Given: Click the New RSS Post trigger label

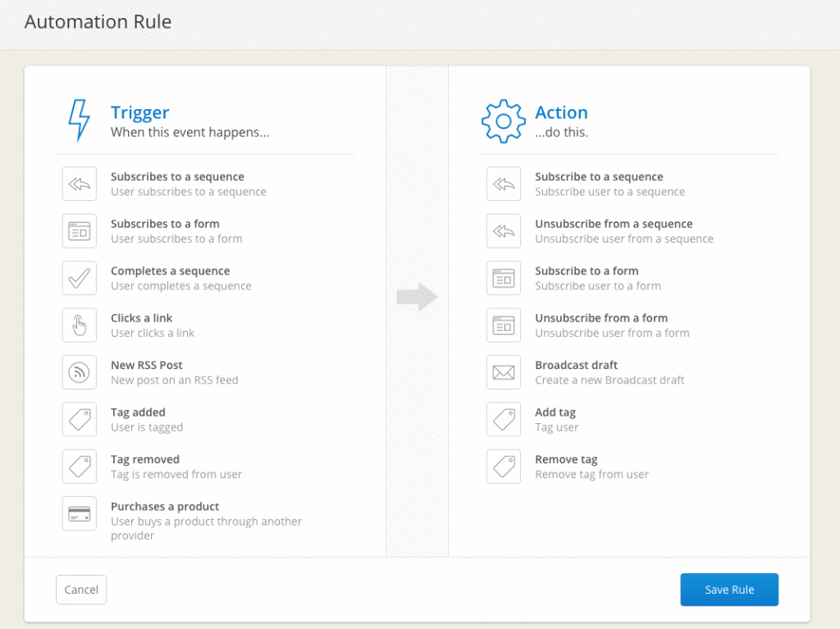Looking at the screenshot, I should [147, 366].
